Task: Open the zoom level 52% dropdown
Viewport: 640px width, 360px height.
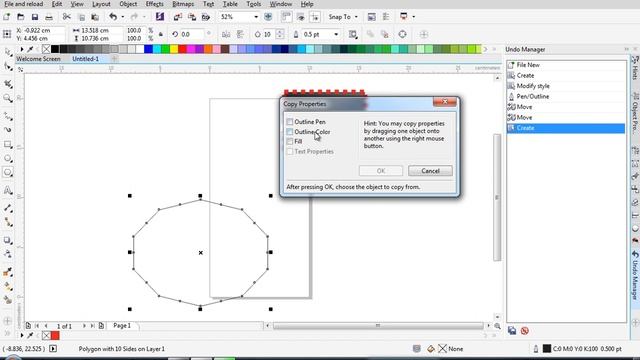Action: 256,17
